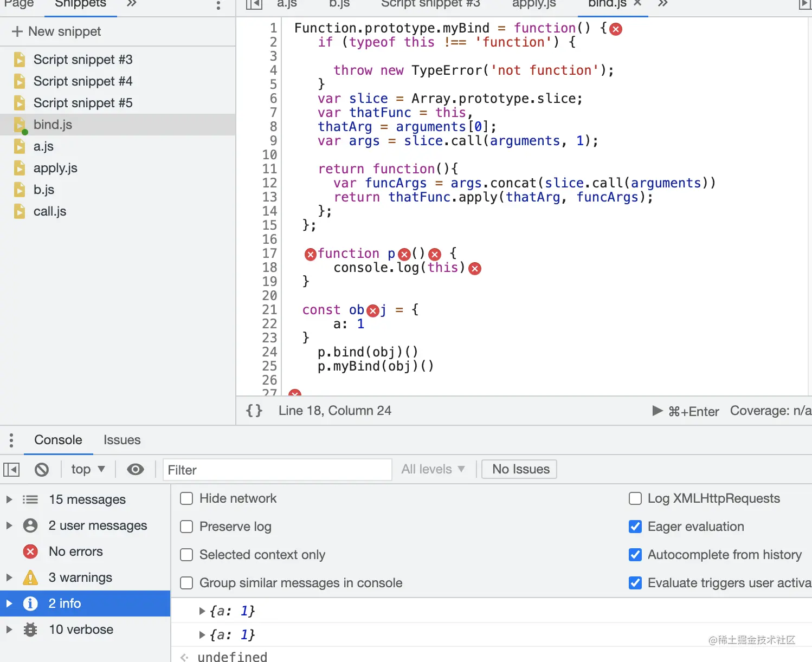Uncheck Evaluate triggers user activation

[x=635, y=583]
